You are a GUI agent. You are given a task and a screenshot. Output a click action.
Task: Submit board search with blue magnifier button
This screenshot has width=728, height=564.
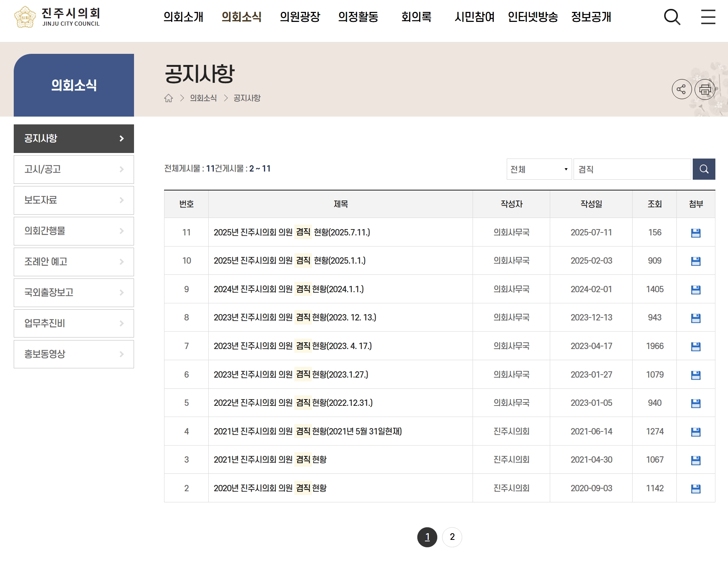click(x=703, y=169)
